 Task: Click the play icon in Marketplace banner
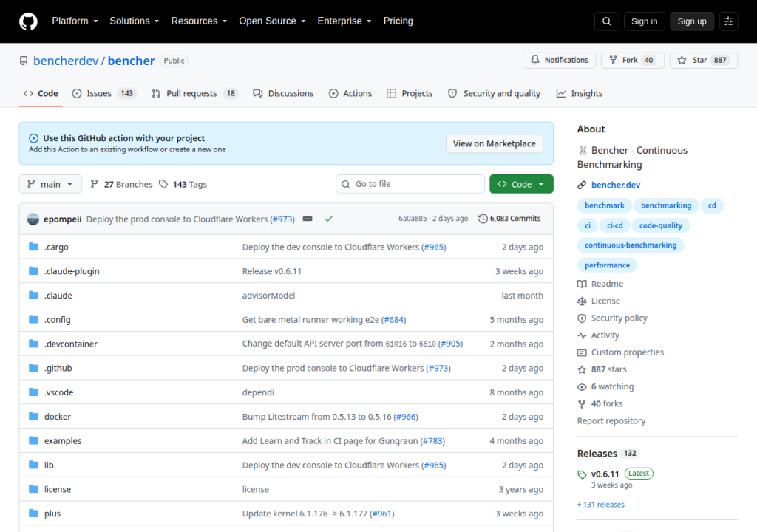click(x=33, y=138)
